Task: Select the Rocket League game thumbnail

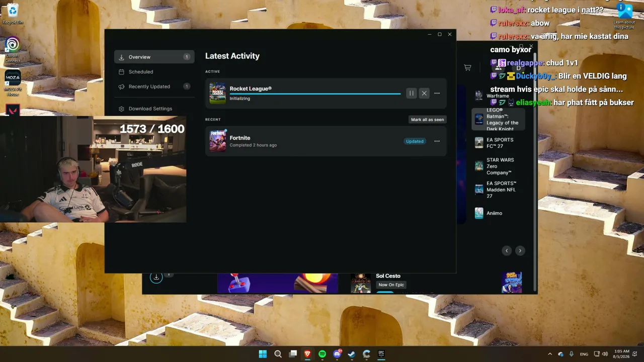Action: click(x=218, y=93)
